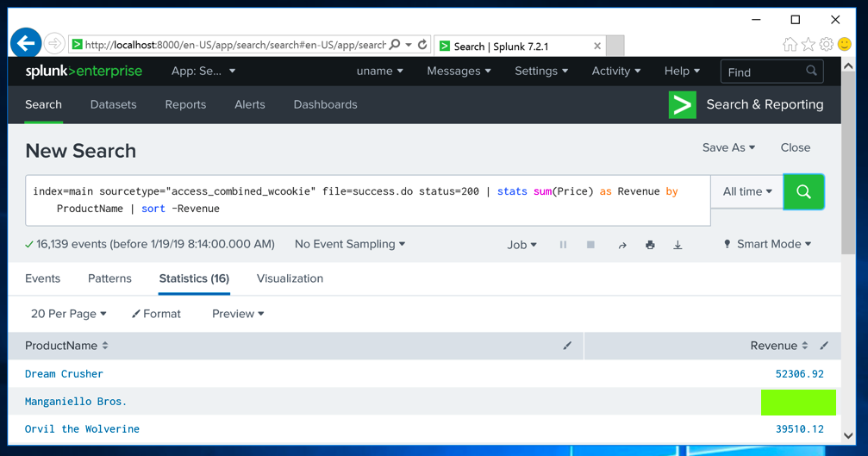
Task: Pause the search job
Action: [x=563, y=245]
